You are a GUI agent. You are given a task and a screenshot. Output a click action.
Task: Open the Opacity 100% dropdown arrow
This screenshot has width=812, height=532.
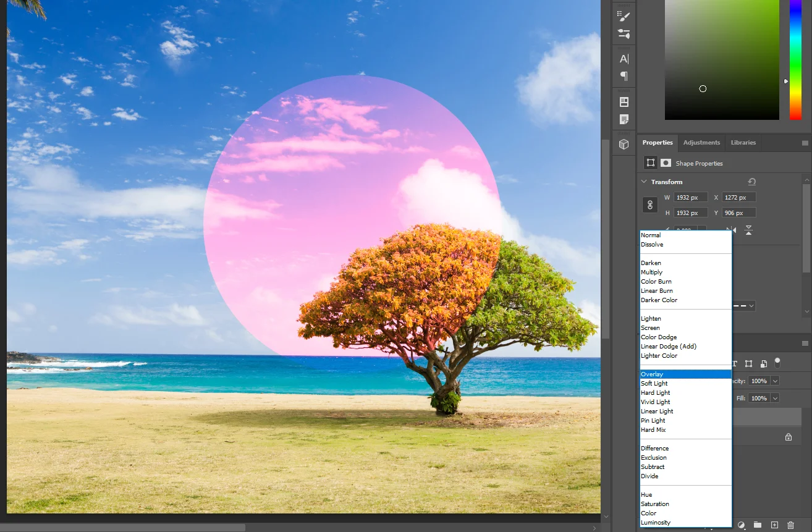pos(775,381)
